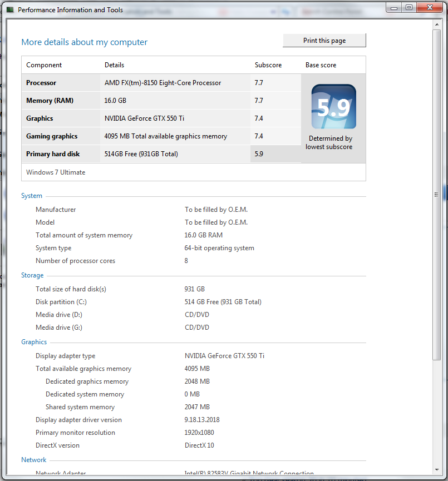
Task: Click Dedicated graphics memory label
Action: (87, 381)
